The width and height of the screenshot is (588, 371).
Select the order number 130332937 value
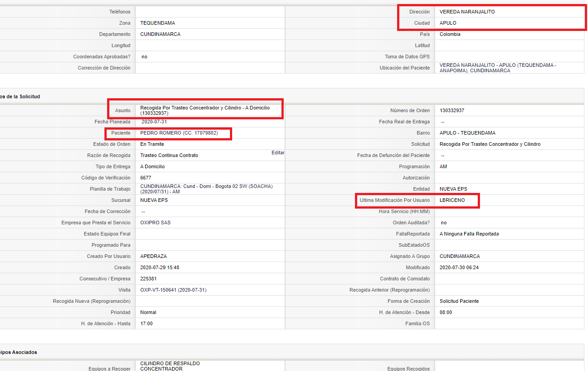[452, 110]
